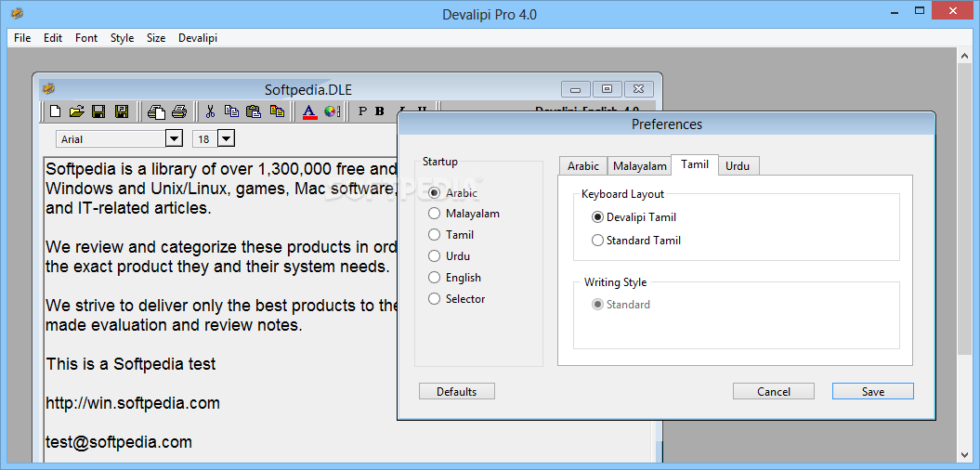Click the Preferences dialog title bar
This screenshot has width=980, height=470.
666,124
